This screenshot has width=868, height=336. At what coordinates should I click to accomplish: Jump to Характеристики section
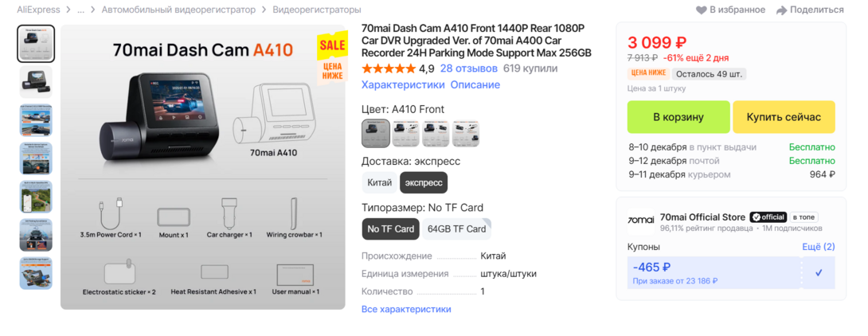click(403, 85)
